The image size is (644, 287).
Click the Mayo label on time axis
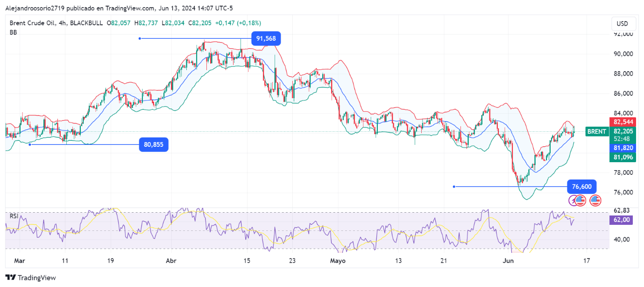point(338,261)
